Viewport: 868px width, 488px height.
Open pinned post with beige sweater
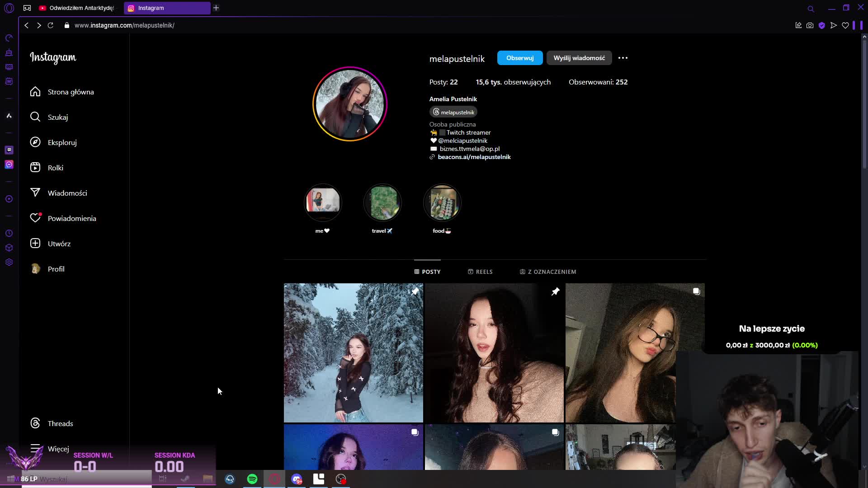tap(495, 353)
